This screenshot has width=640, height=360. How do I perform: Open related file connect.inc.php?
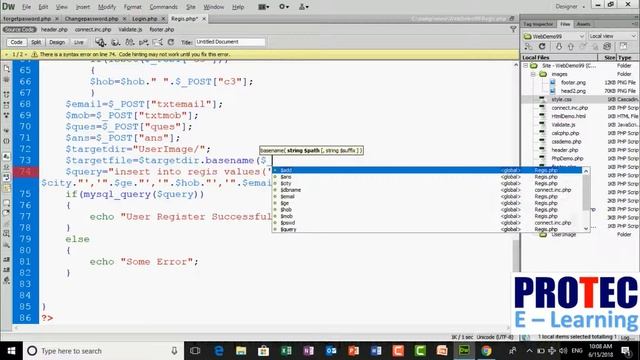coord(93,29)
